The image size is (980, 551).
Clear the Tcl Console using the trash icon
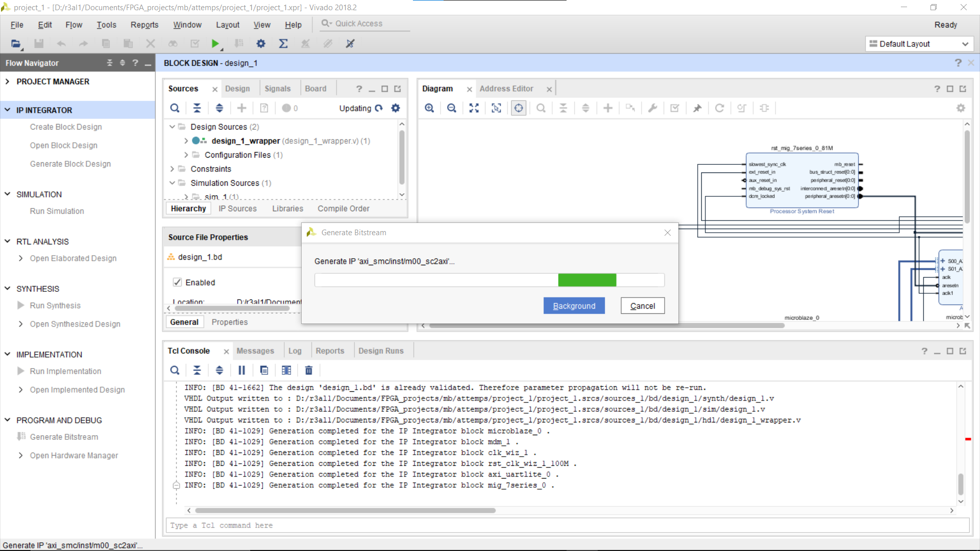click(x=308, y=370)
